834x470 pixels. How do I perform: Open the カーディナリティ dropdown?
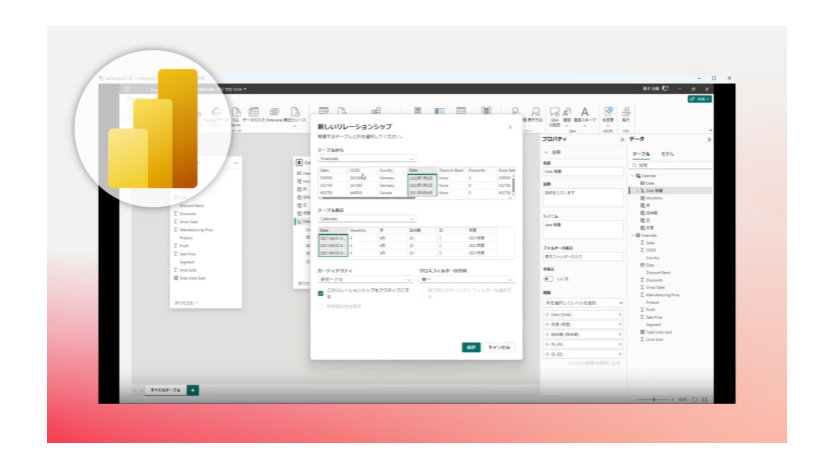point(365,279)
